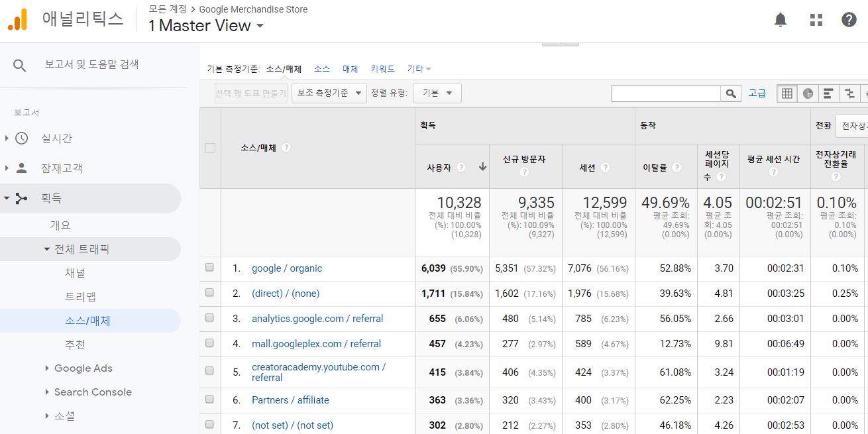This screenshot has height=434, width=868.
Task: Click help icon next to 세션 header
Action: (606, 168)
